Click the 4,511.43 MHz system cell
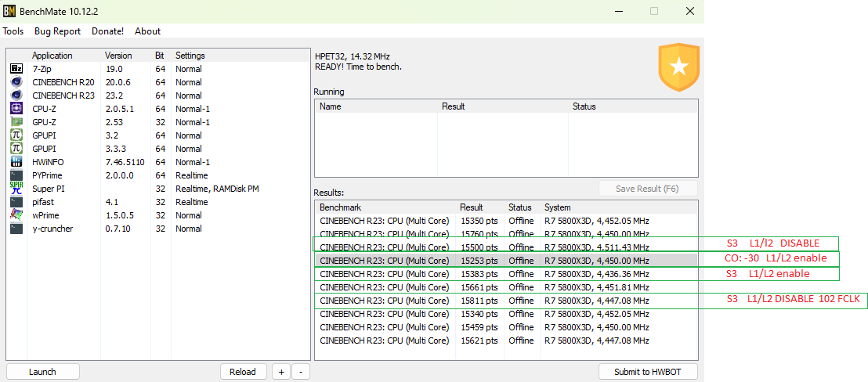 click(597, 247)
